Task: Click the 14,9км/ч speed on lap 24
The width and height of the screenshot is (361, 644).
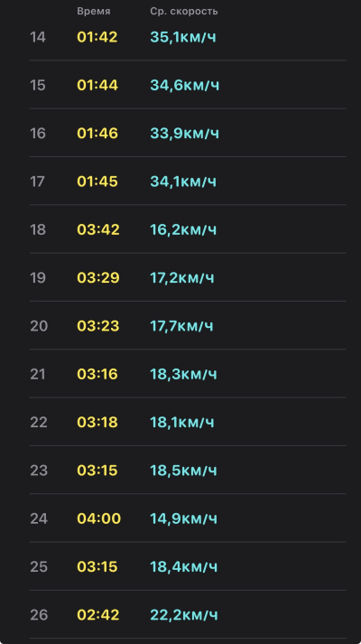Action: pos(183,518)
